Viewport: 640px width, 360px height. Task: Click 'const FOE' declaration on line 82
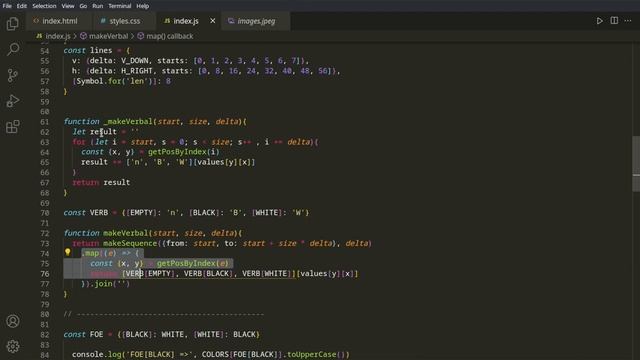click(x=84, y=335)
